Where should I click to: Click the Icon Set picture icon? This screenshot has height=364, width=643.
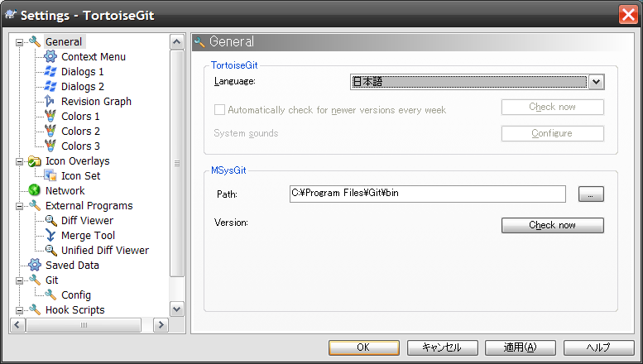50,176
